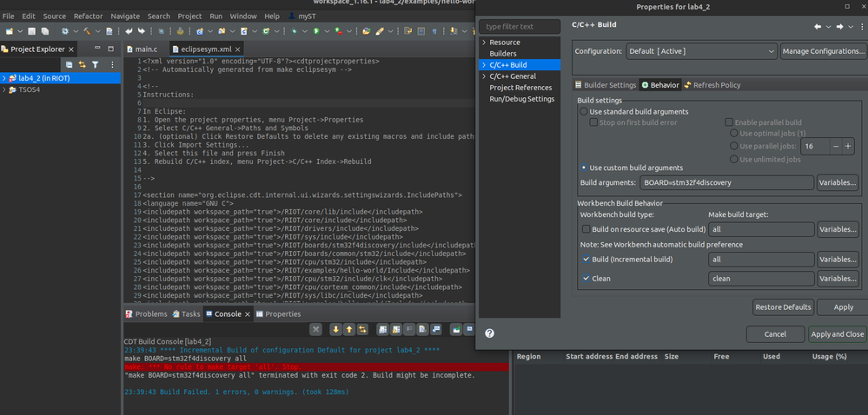Select Use standard build arguments option
This screenshot has height=415, width=868.
click(584, 112)
